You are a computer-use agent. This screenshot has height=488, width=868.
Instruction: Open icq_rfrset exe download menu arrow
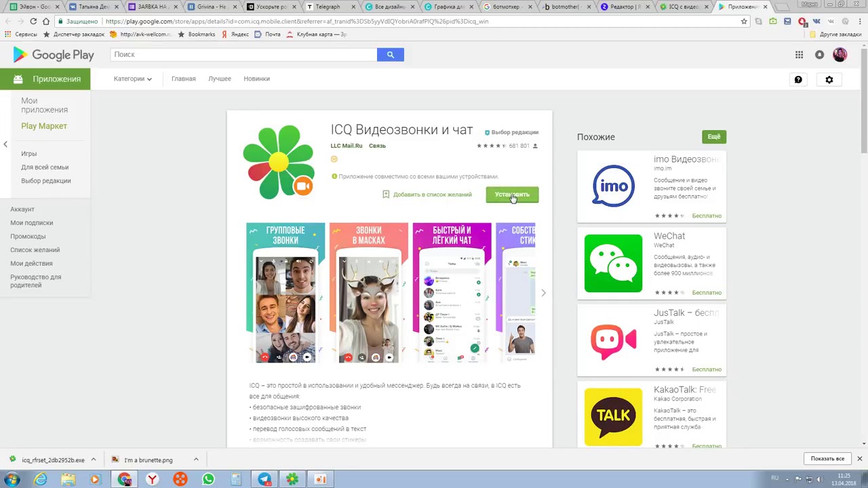[94, 460]
